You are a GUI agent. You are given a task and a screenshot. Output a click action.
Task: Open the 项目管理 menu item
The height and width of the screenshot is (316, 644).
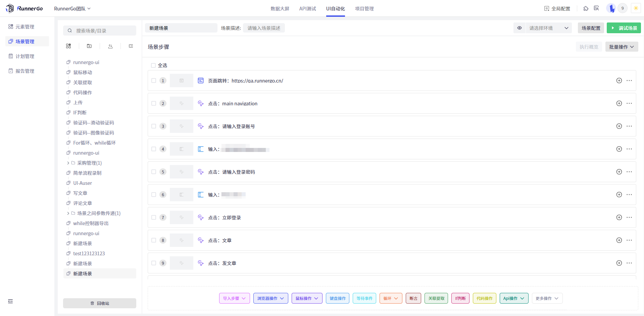[364, 9]
